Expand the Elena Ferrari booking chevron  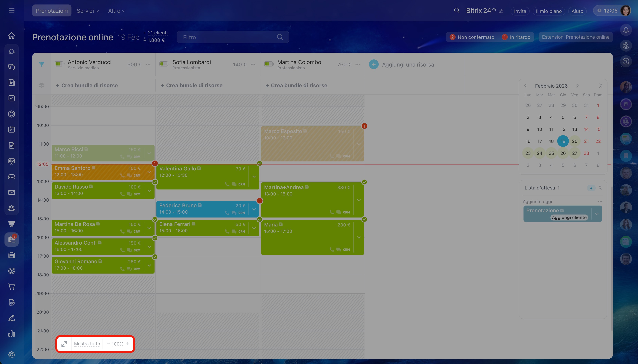pyautogui.click(x=254, y=228)
